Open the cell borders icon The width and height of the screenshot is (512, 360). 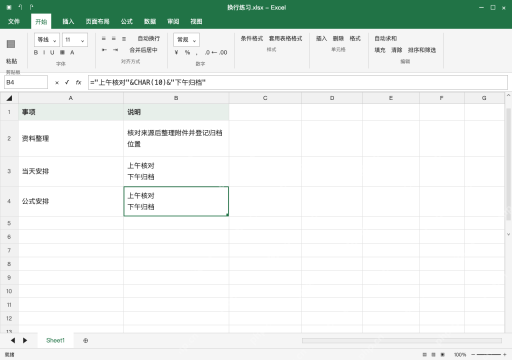[62, 52]
